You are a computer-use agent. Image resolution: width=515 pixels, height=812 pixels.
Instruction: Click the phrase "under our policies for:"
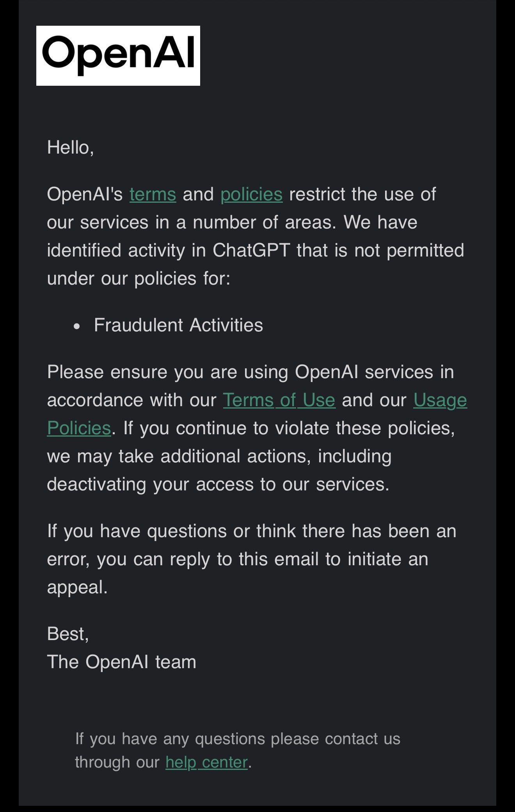coord(139,278)
